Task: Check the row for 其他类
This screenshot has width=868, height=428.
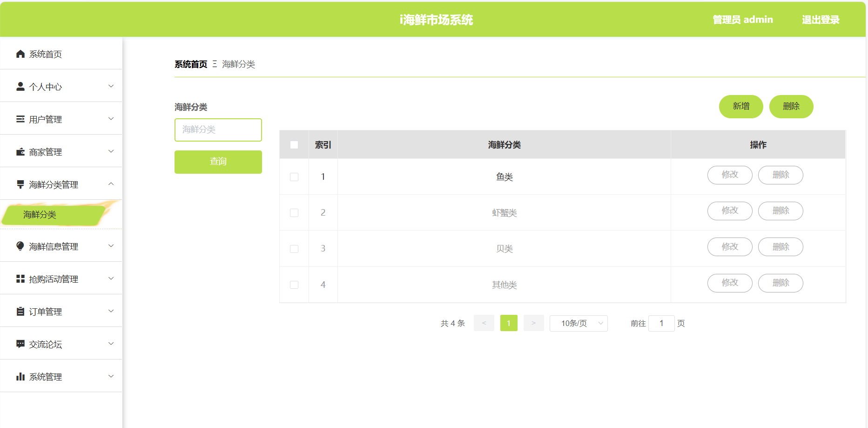Action: click(294, 285)
